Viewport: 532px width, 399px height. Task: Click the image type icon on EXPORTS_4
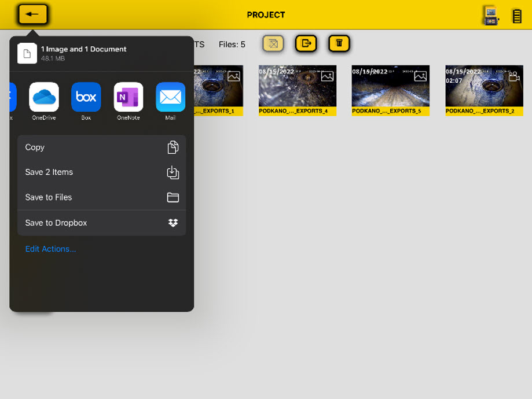[x=328, y=76]
